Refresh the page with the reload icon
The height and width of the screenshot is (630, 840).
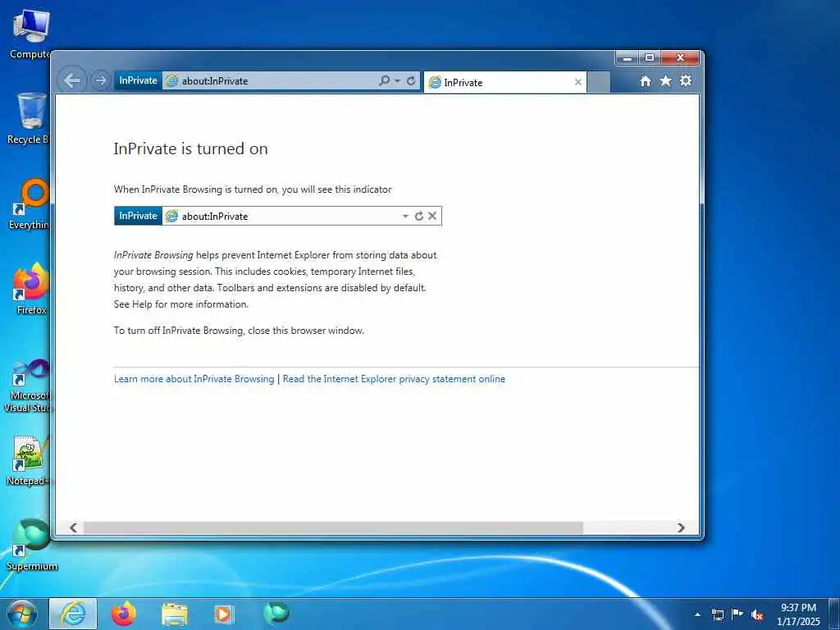click(x=411, y=80)
